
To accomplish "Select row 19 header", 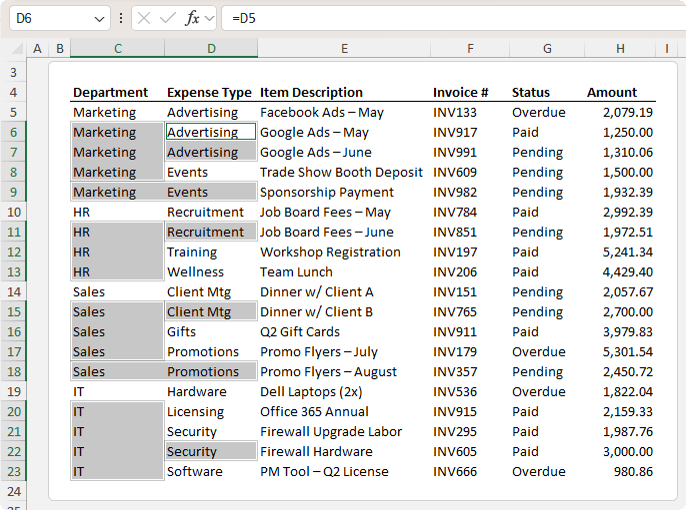I will coord(13,391).
